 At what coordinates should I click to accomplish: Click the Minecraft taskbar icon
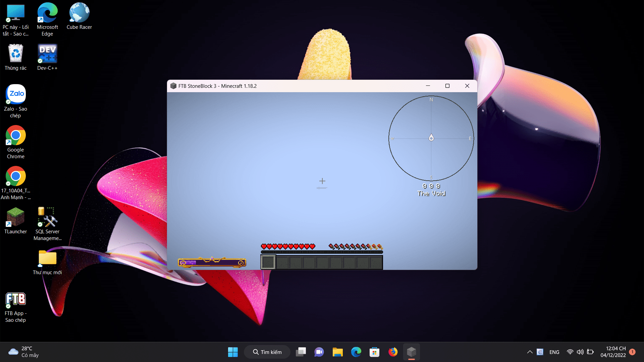click(411, 352)
